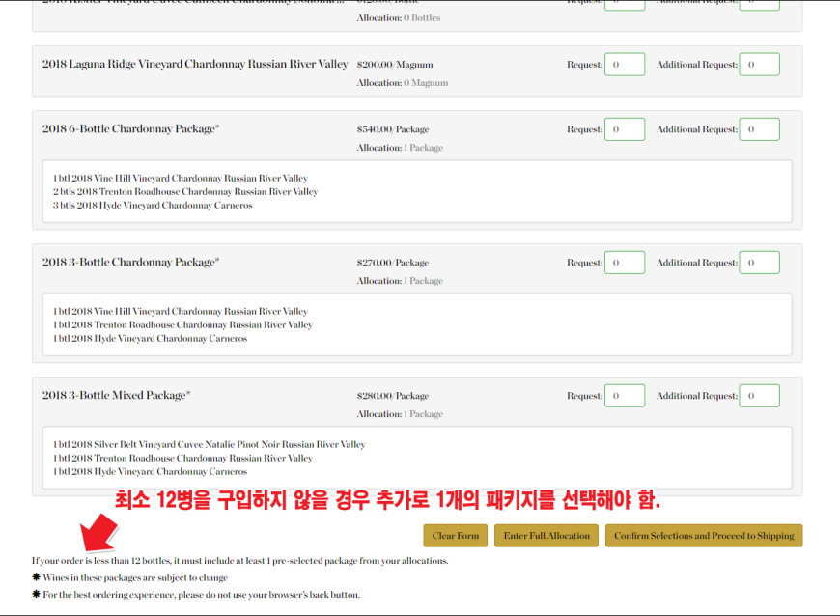This screenshot has width=840, height=616.
Task: Click title "2018 6-Bottle Chardonnay Package*"
Action: pos(130,128)
